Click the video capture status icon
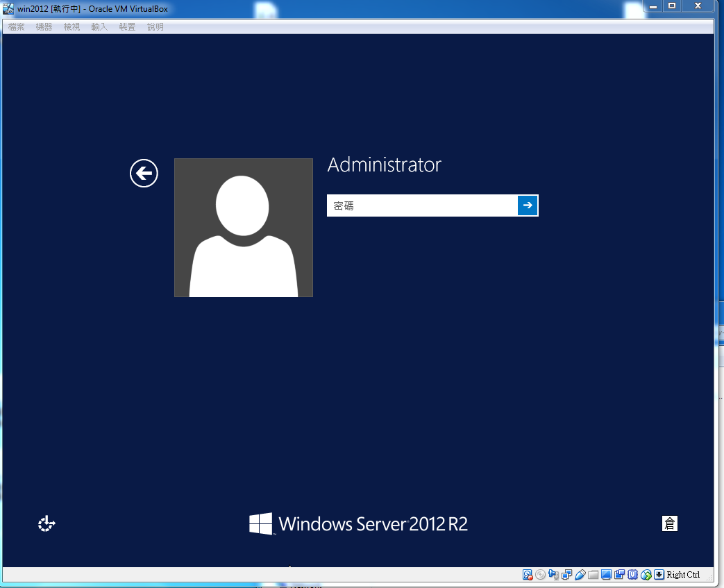 620,575
